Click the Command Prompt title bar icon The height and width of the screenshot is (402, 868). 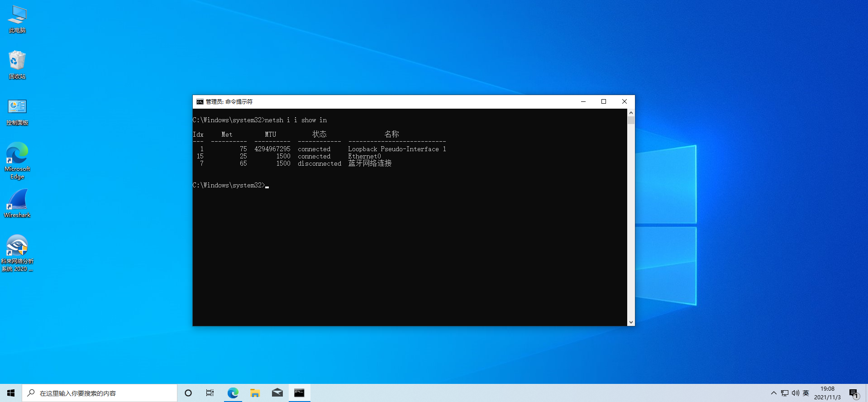(x=200, y=102)
